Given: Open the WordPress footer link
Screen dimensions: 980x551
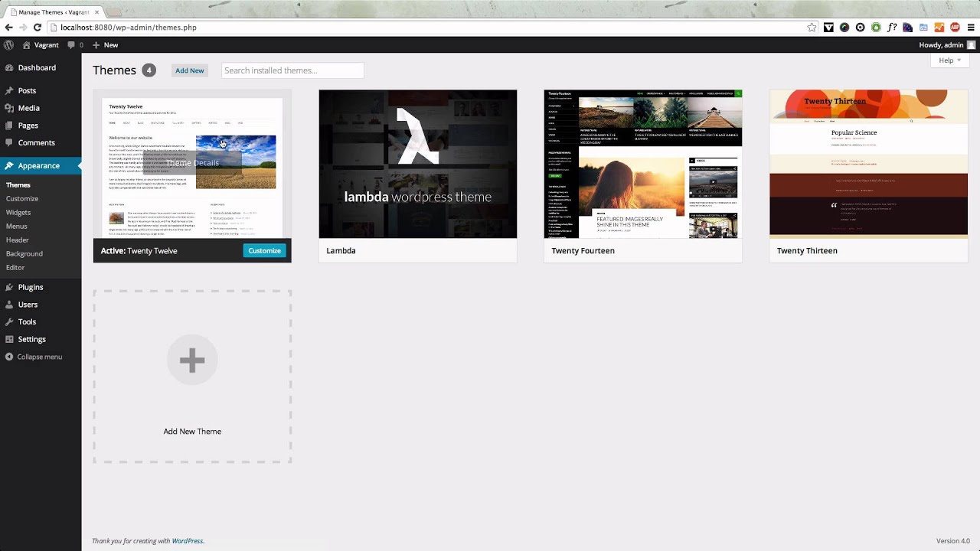Looking at the screenshot, I should point(188,541).
